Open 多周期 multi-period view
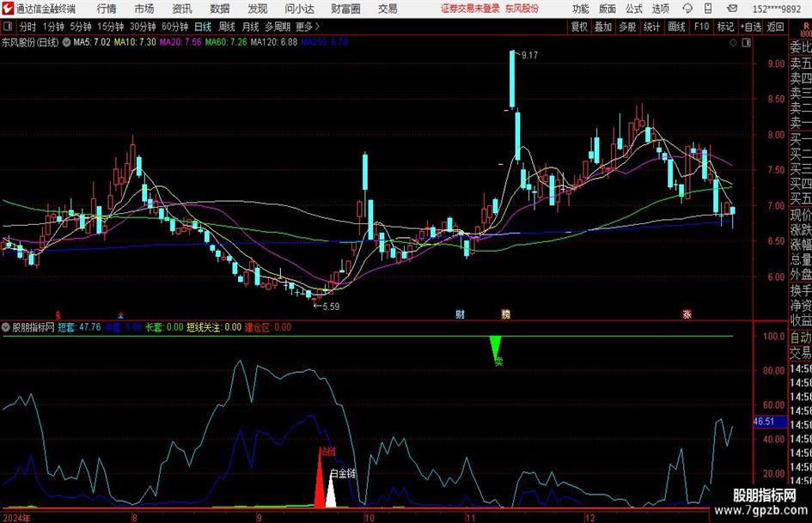 (278, 27)
